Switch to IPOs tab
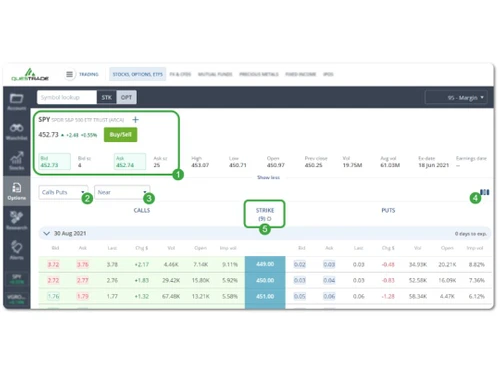This screenshot has height=375, width=500. pyautogui.click(x=328, y=74)
